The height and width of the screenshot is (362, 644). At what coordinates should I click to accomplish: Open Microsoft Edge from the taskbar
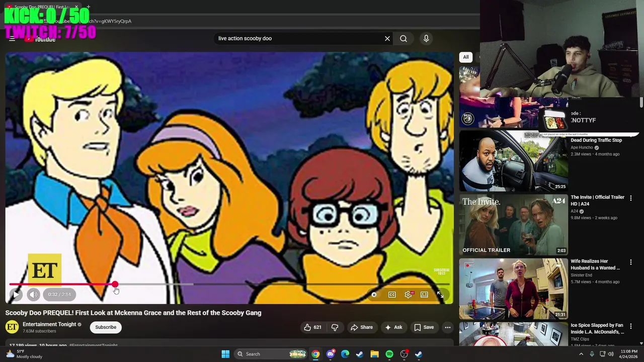[x=345, y=354]
